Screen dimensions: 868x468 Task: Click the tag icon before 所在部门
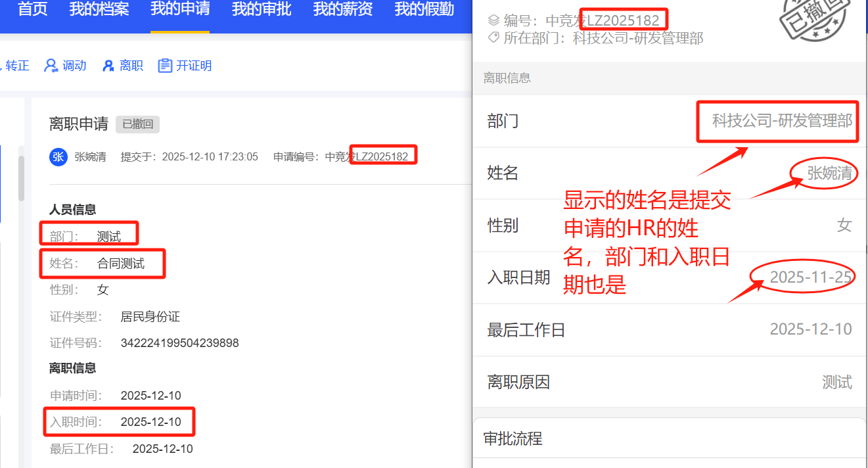[x=494, y=38]
